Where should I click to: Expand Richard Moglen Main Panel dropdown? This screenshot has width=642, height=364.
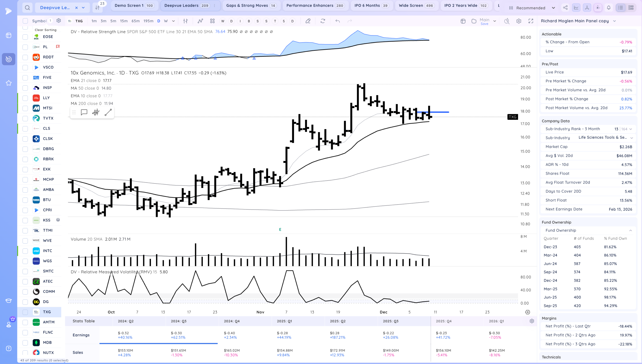[x=614, y=21]
